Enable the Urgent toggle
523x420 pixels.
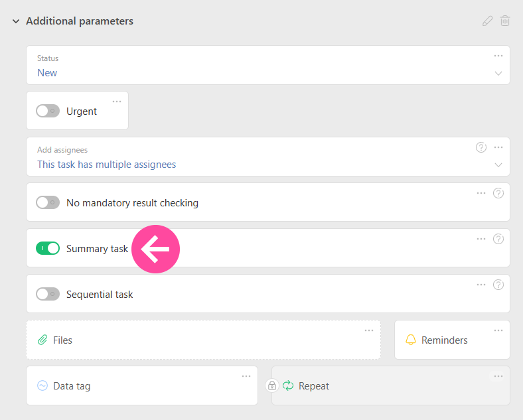click(48, 111)
